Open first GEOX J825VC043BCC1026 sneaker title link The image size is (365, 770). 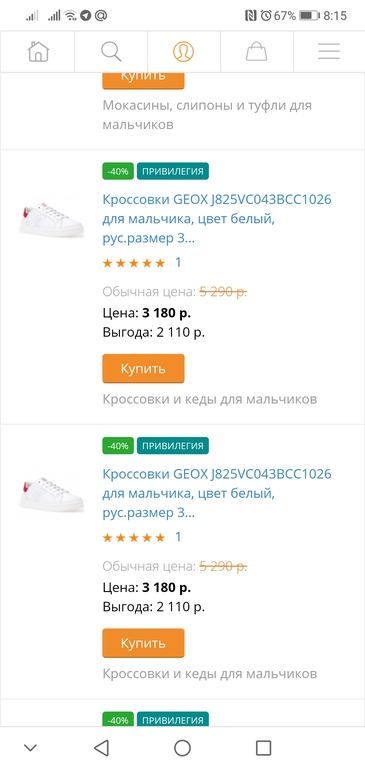[x=217, y=219]
